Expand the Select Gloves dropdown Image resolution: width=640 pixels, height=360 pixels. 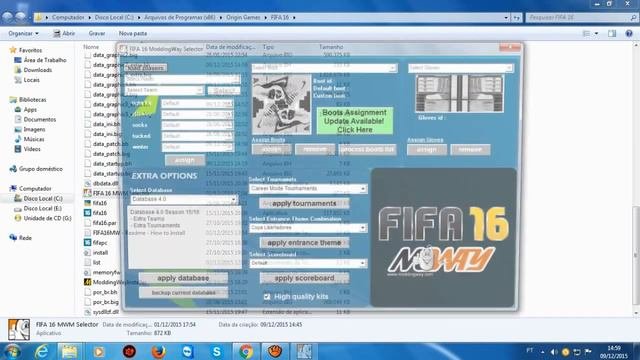point(509,68)
